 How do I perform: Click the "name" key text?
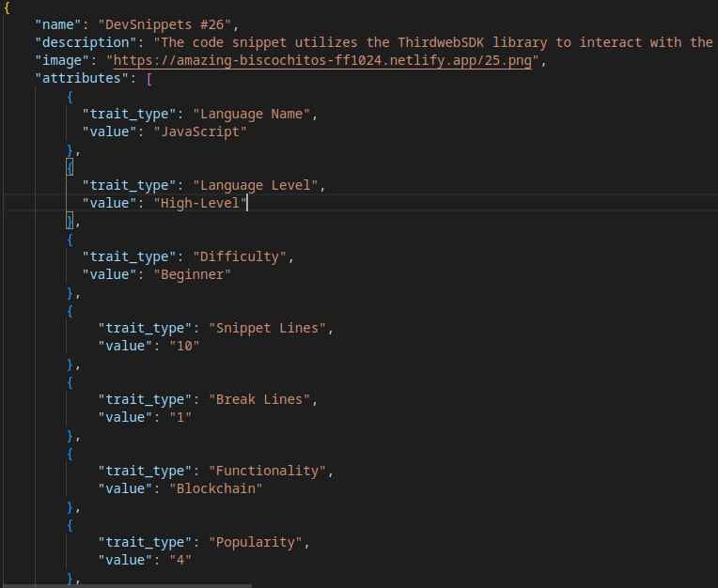click(58, 24)
